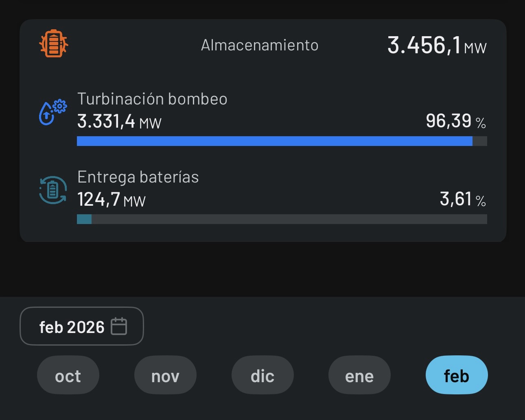Screen dimensions: 525x420
Task: Click the orange battery storage icon
Action: [53, 44]
